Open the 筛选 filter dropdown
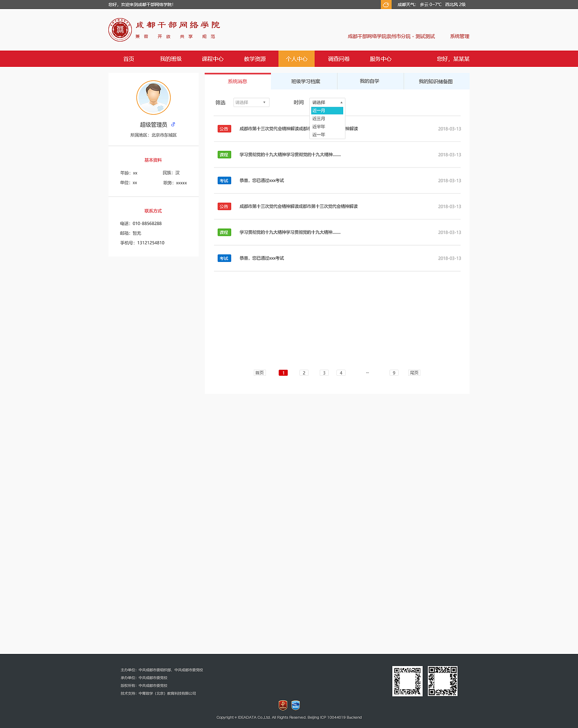The image size is (578, 728). click(252, 103)
